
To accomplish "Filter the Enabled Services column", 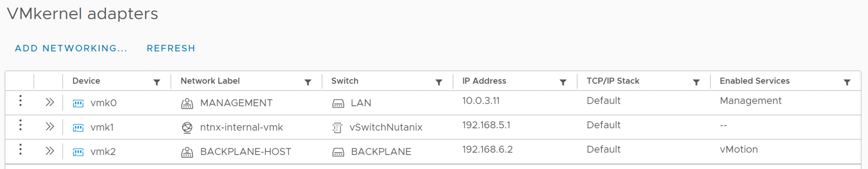I will pos(847,82).
